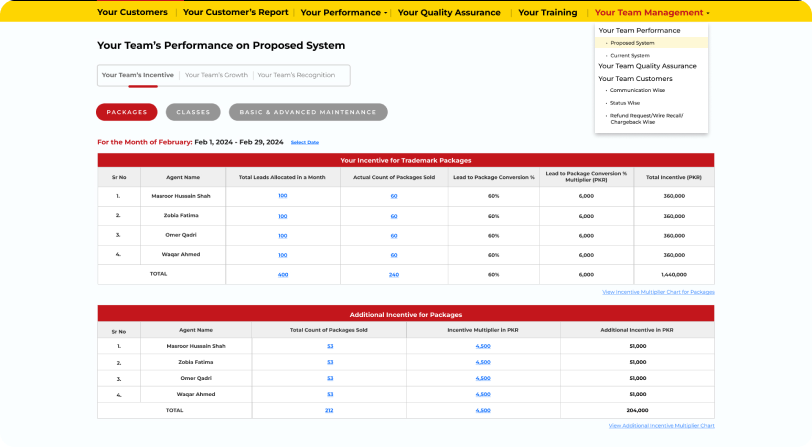Open Basic & Advanced Maintenance view
This screenshot has width=812, height=447.
(x=308, y=112)
